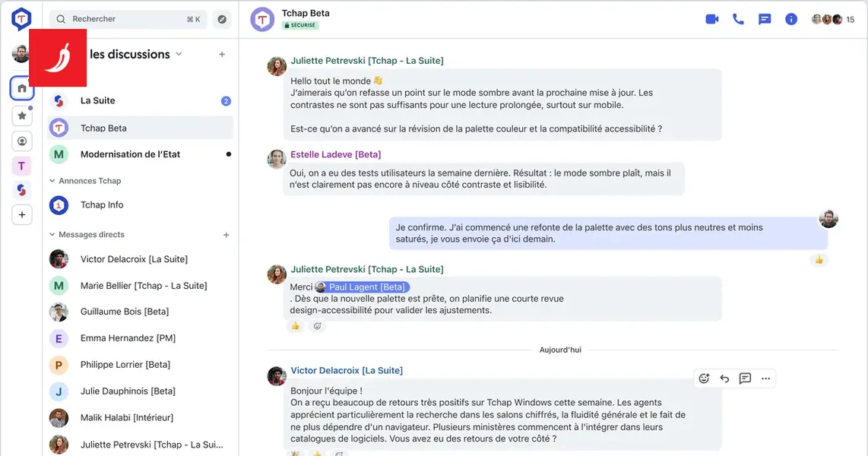Open chat with Guillaume Bois [Beta]
The height and width of the screenshot is (456, 868).
(141, 312)
